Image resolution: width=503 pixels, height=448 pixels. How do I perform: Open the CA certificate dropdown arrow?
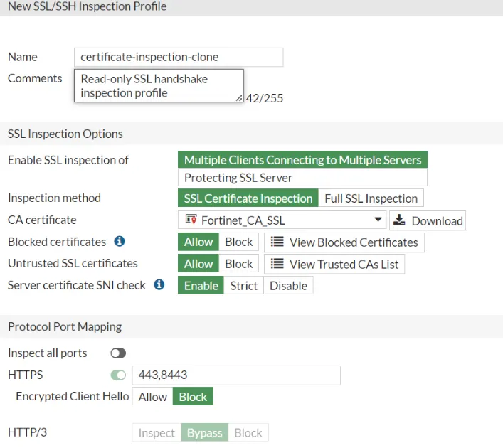[377, 220]
